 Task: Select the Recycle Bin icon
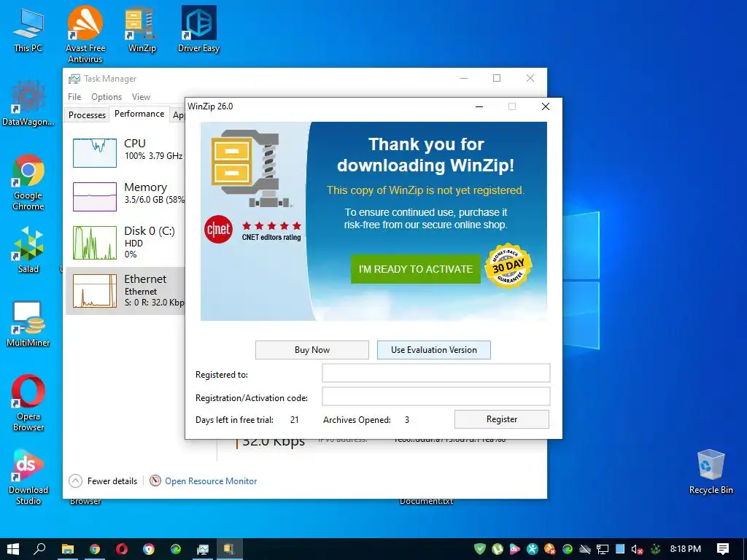(x=711, y=472)
